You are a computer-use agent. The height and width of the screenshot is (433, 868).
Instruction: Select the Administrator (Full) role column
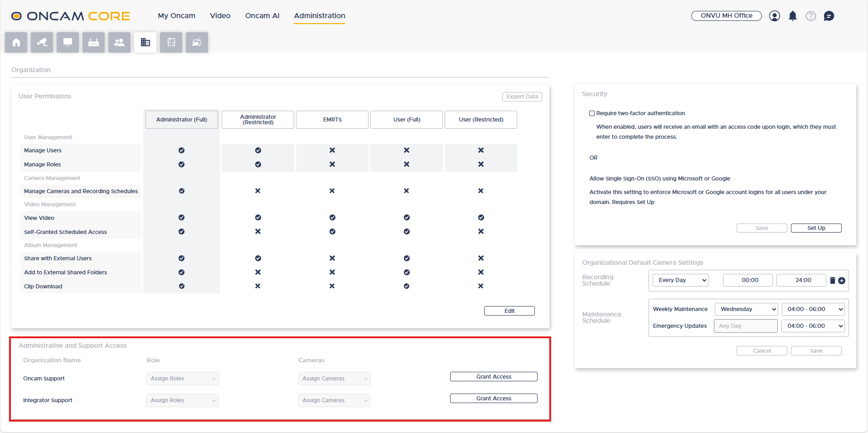pyautogui.click(x=182, y=120)
